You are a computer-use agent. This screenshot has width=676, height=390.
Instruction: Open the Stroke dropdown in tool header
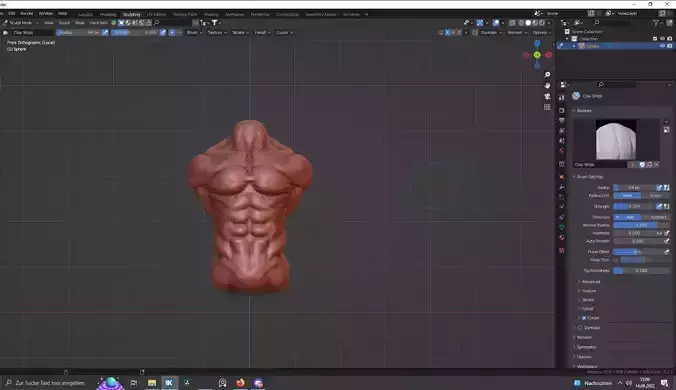pos(240,33)
